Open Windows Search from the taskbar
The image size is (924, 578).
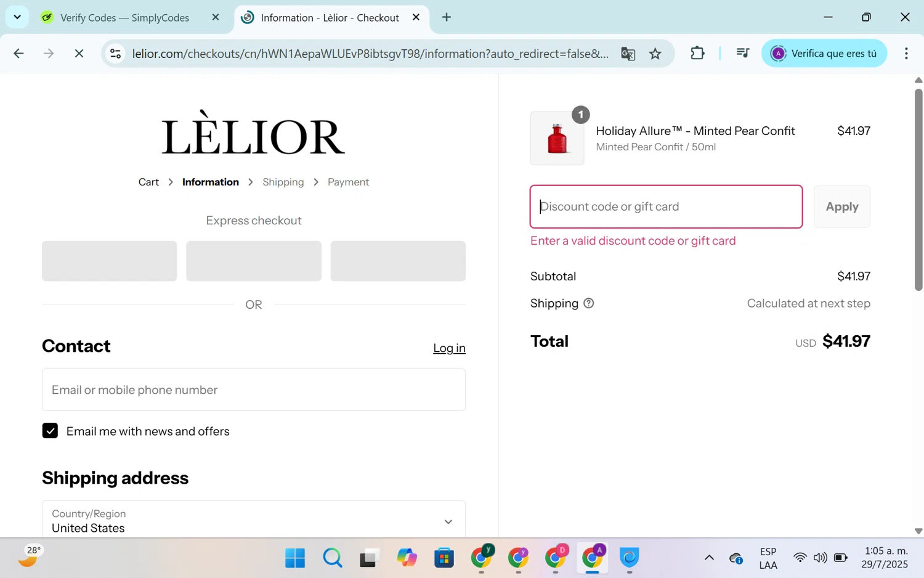click(333, 558)
